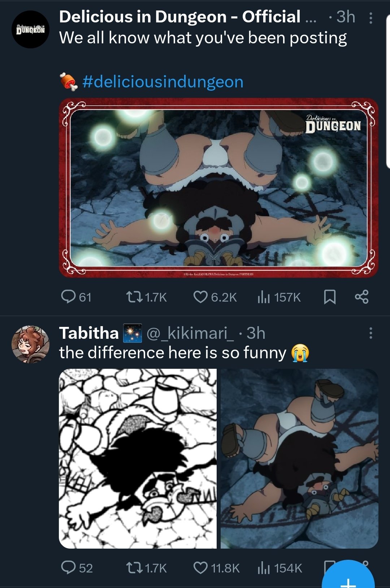Open more options on Tabitha's post
Screen dimensions: 390x588
click(x=370, y=333)
